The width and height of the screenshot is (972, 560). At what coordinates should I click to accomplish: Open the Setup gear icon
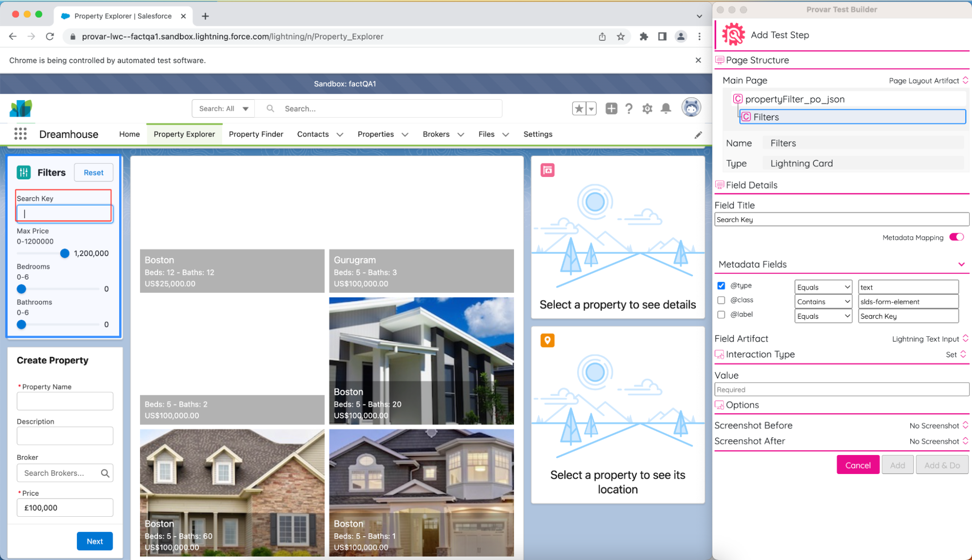click(647, 108)
